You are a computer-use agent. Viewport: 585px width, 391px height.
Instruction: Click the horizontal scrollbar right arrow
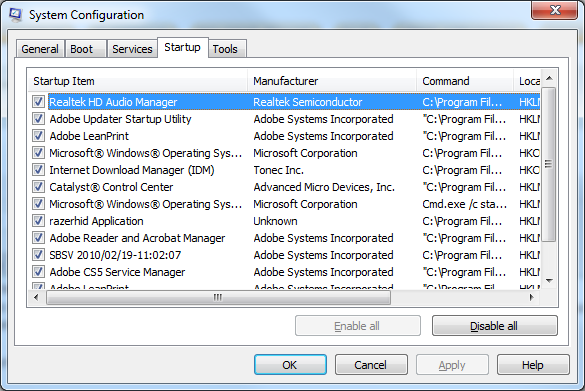coord(532,297)
